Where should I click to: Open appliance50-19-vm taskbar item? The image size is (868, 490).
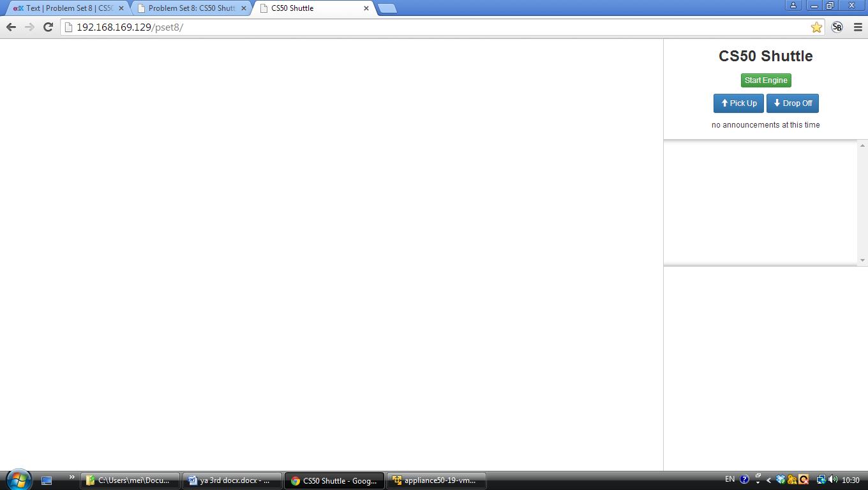[437, 480]
